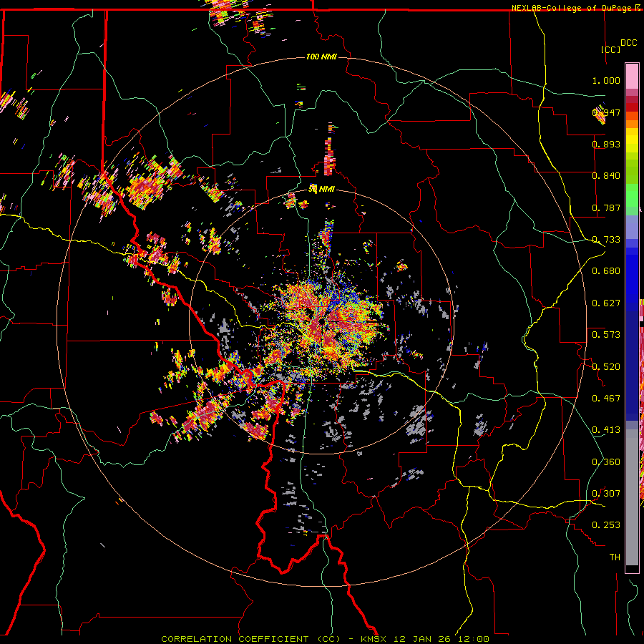Select the 0.573 legend value
Image resolution: width=644 pixels, height=644 pixels.
point(606,335)
